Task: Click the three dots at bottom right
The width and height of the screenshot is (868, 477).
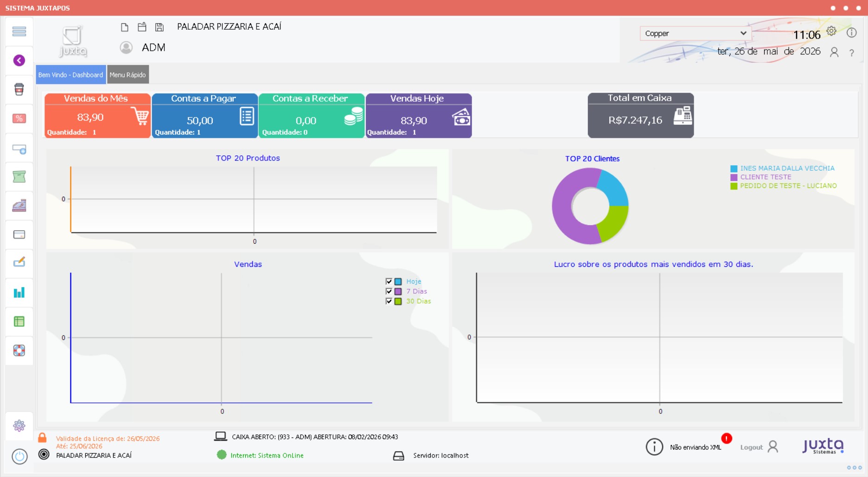Action: [x=854, y=468]
